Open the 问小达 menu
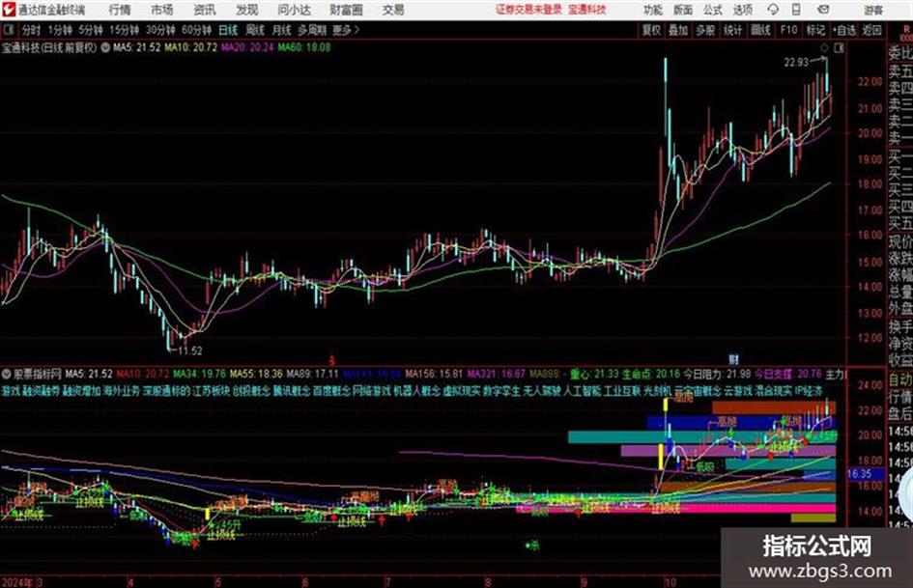This screenshot has width=913, height=588. 294,10
